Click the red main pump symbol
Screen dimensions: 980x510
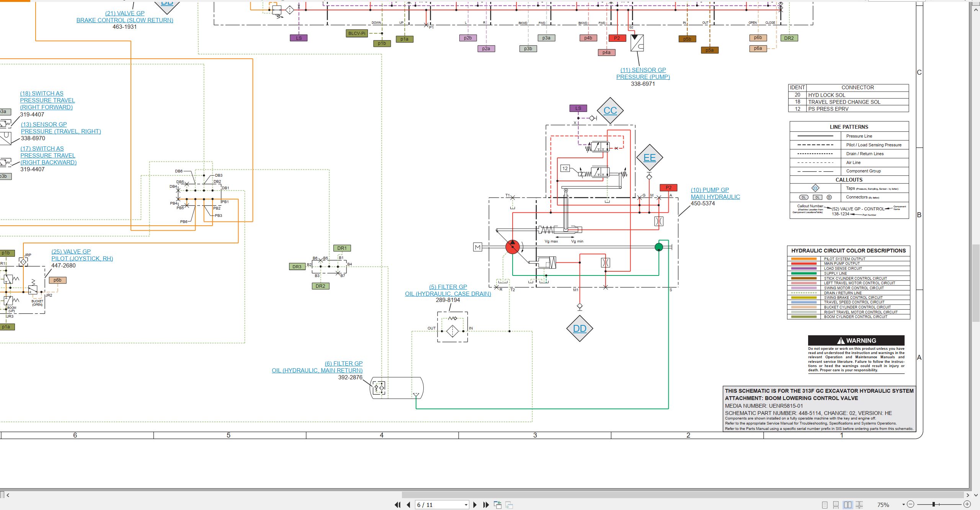512,247
